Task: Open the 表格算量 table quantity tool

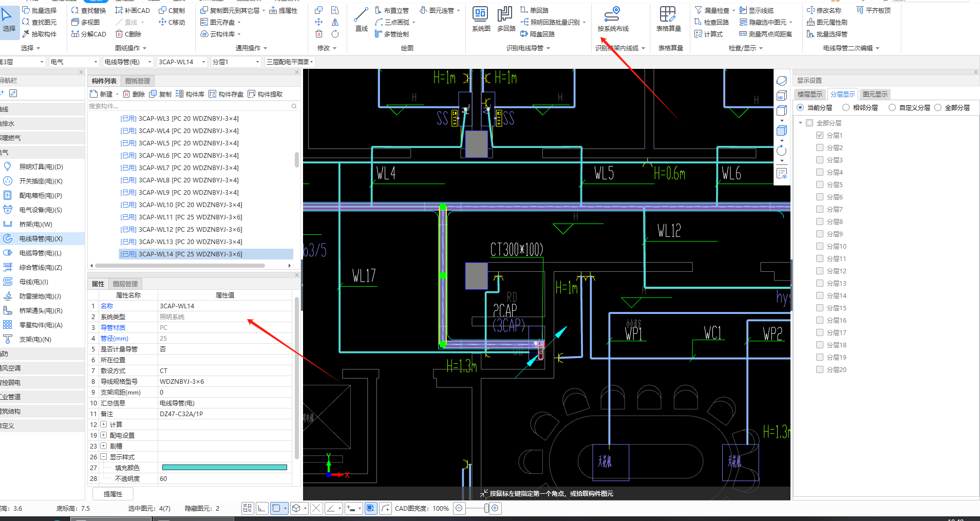Action: 668,20
